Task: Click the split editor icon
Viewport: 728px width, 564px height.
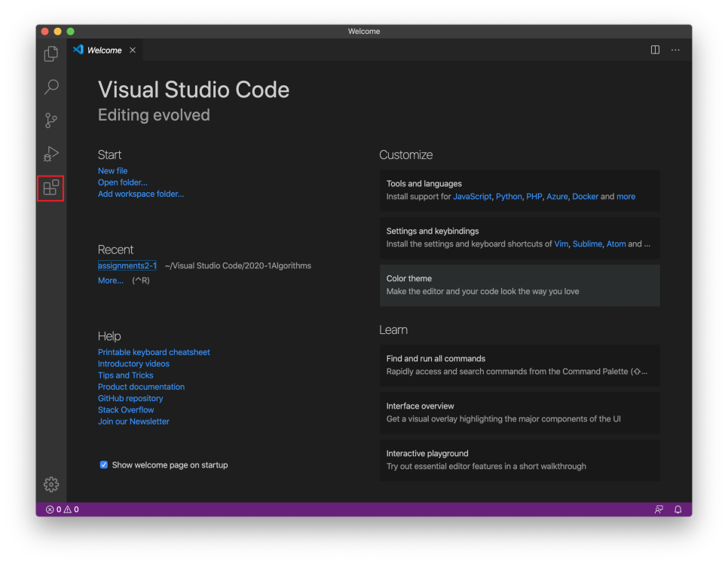Action: click(x=655, y=50)
